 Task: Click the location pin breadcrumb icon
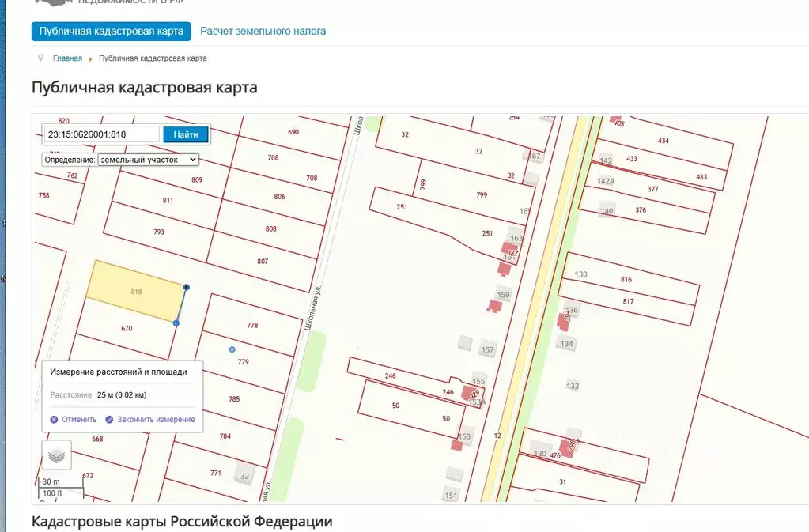40,58
